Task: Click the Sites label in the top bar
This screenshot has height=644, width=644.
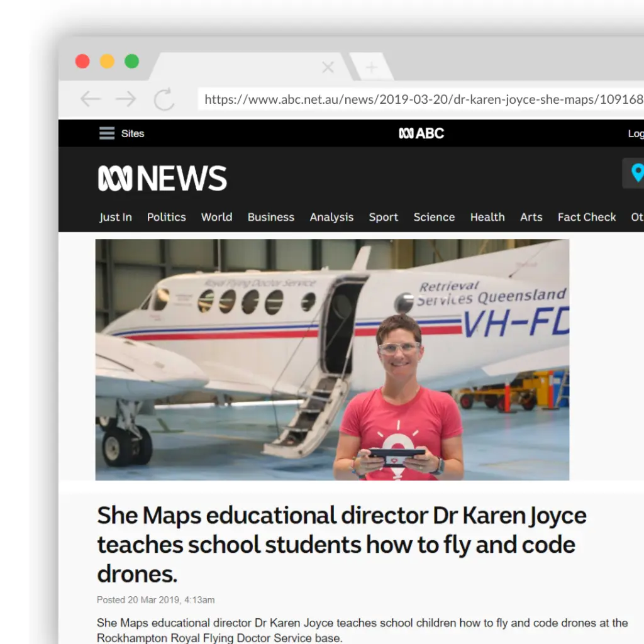Action: coord(133,133)
